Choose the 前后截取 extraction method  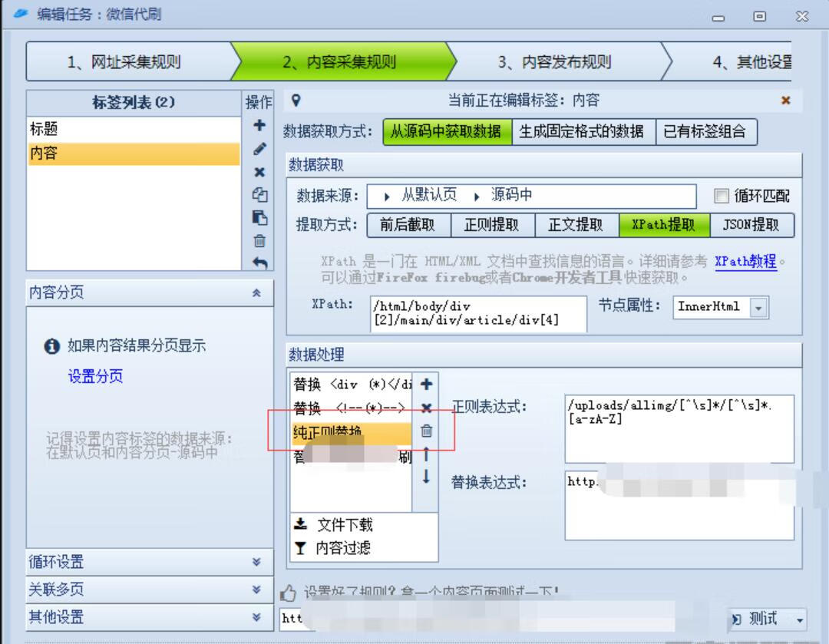[408, 225]
